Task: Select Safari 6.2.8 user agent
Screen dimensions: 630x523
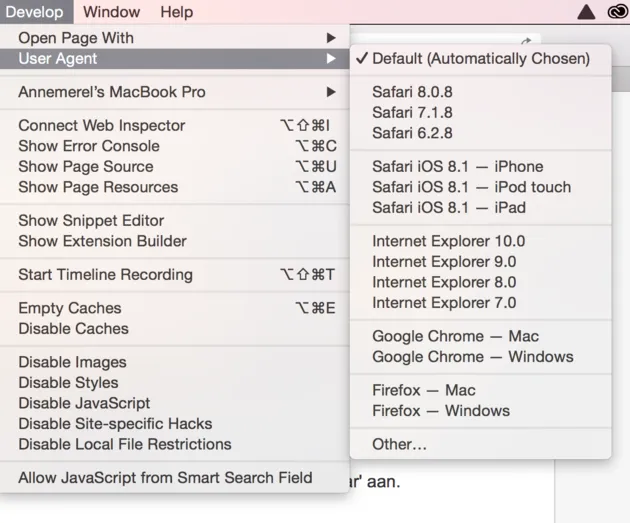Action: 481,133
